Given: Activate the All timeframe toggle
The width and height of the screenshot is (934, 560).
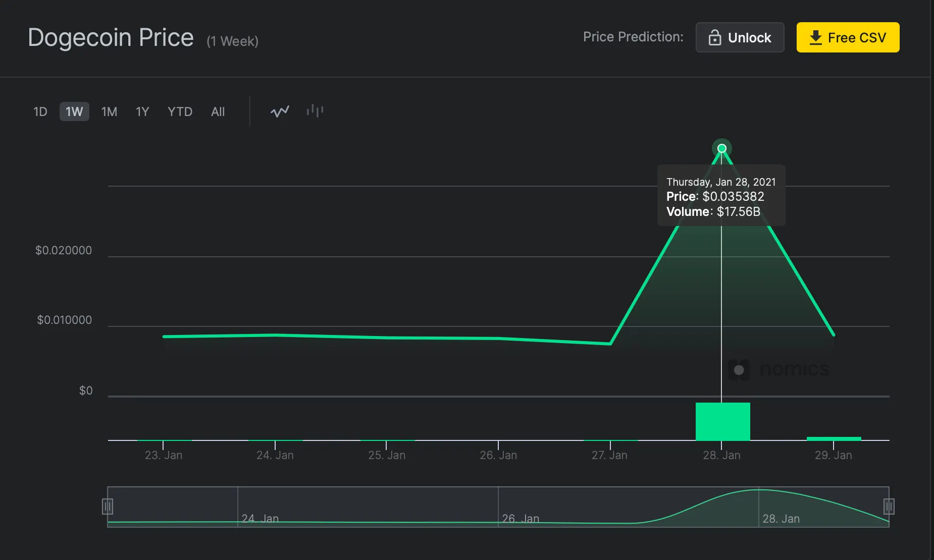Looking at the screenshot, I should click(218, 111).
